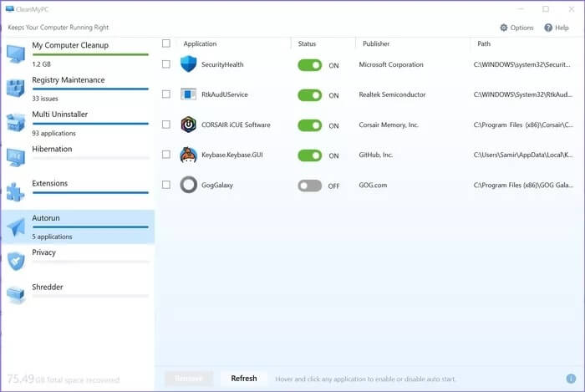This screenshot has width=585, height=392.
Task: Click the '93 applications' uninstaller count
Action: pyautogui.click(x=53, y=133)
